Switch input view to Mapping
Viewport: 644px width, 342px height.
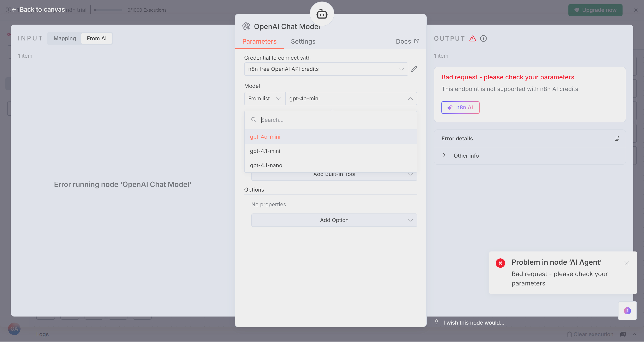coord(65,38)
